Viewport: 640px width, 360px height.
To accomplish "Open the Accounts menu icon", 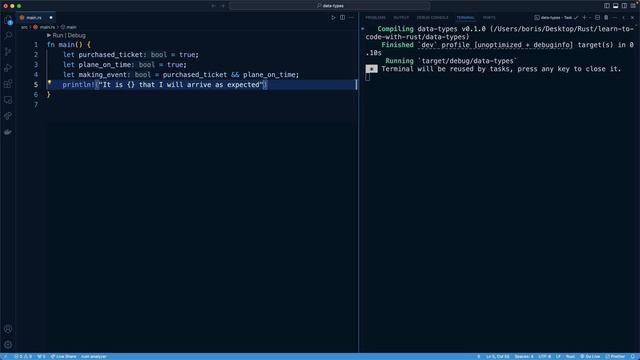I will point(8,329).
